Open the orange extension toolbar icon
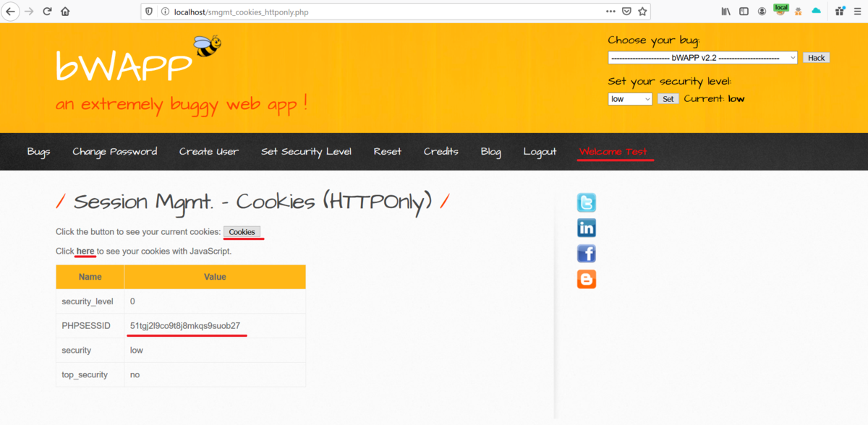 pos(799,12)
